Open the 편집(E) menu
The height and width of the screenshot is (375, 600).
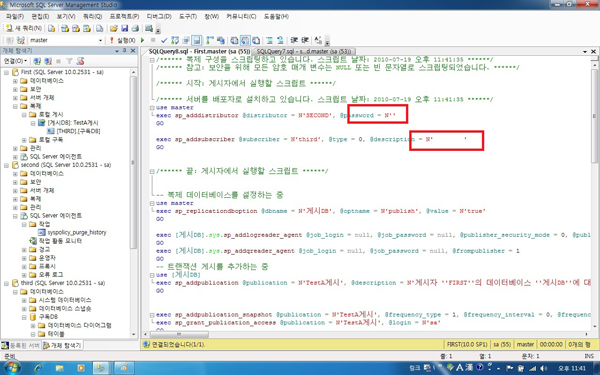click(x=40, y=16)
